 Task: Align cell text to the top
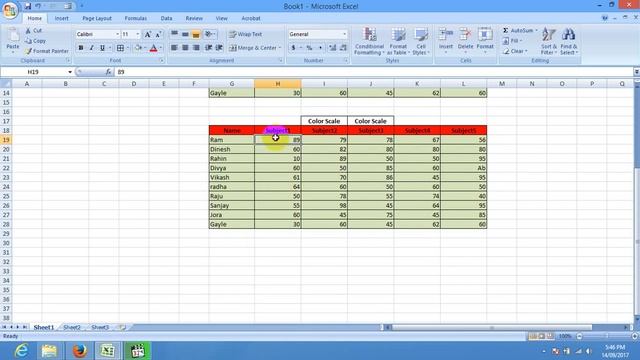pyautogui.click(x=174, y=34)
